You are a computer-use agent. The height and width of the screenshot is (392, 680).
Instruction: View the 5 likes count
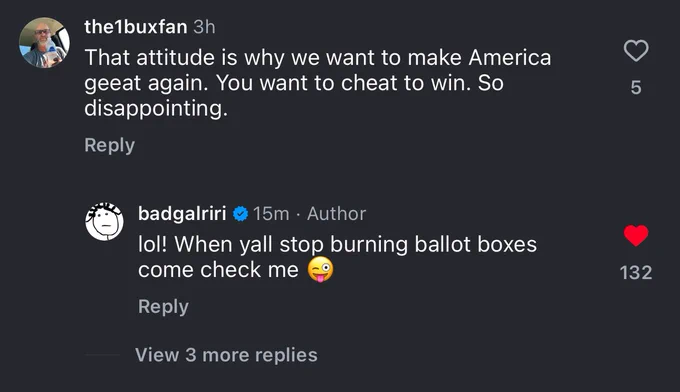[636, 88]
